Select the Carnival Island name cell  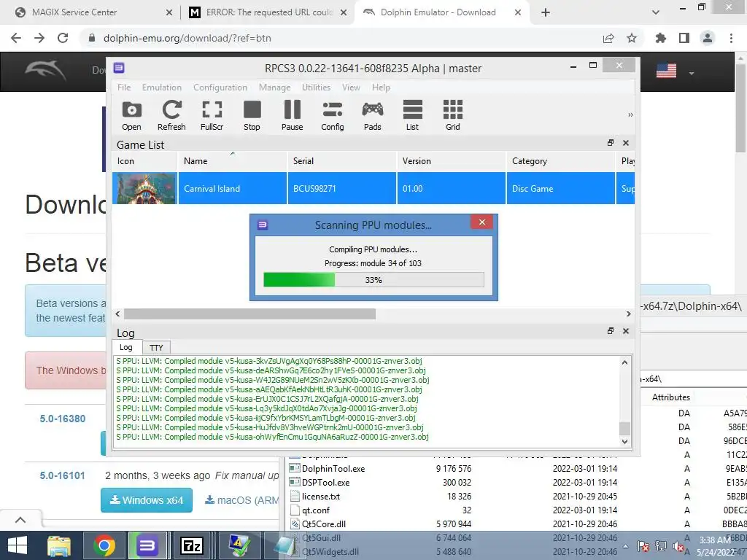[x=233, y=189]
